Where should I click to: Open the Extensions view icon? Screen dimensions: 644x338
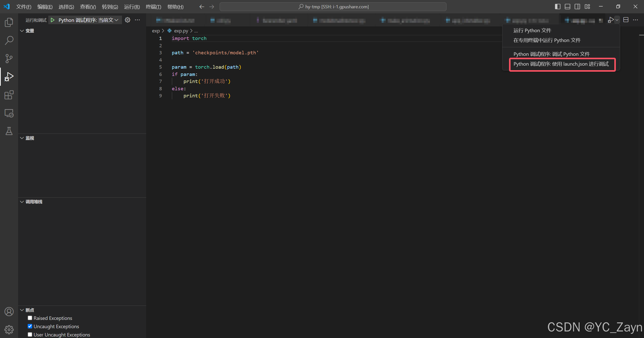pyautogui.click(x=9, y=95)
